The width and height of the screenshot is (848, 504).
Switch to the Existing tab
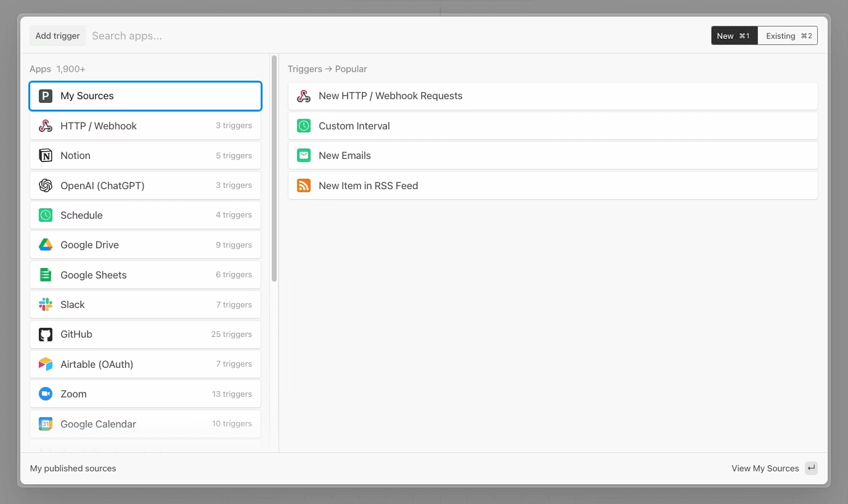point(788,36)
